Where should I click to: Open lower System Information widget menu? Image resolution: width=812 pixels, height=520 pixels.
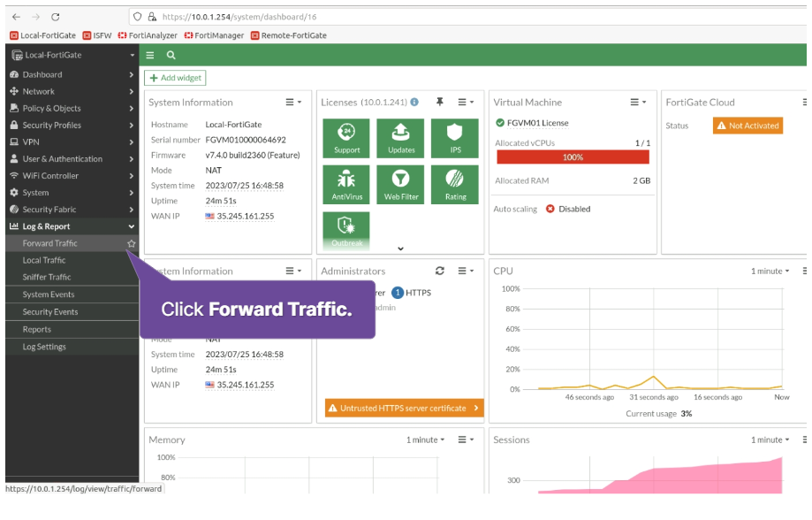point(293,271)
